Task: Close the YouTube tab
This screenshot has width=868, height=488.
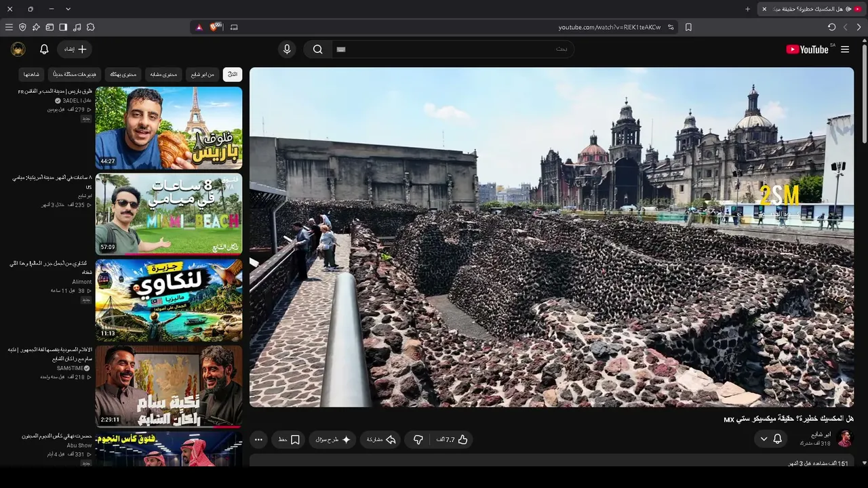Action: tap(764, 9)
